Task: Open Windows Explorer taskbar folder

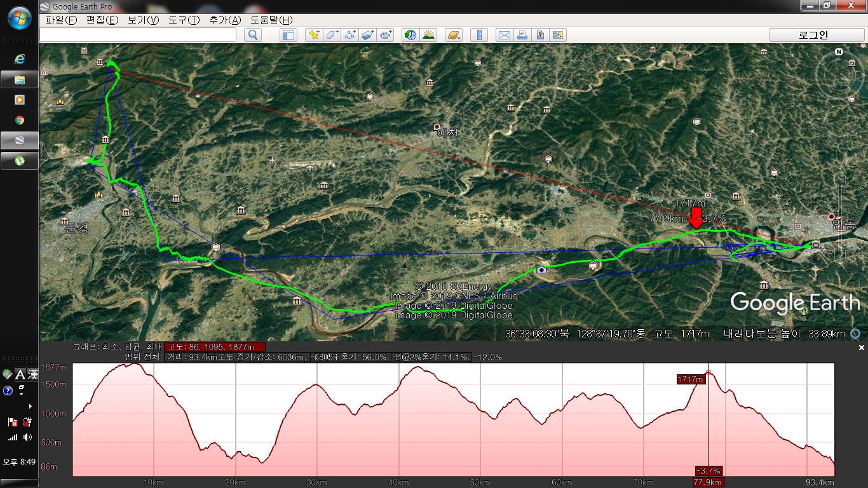Action: (19, 79)
